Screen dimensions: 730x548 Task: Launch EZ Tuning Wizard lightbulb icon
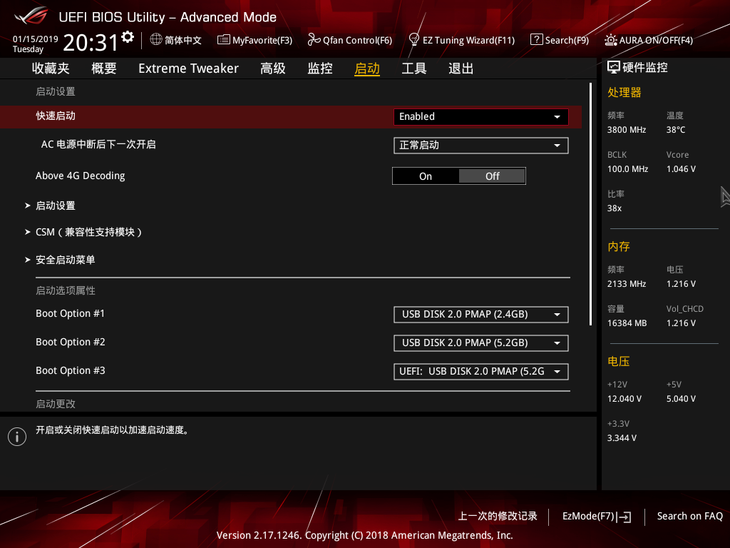click(x=413, y=40)
